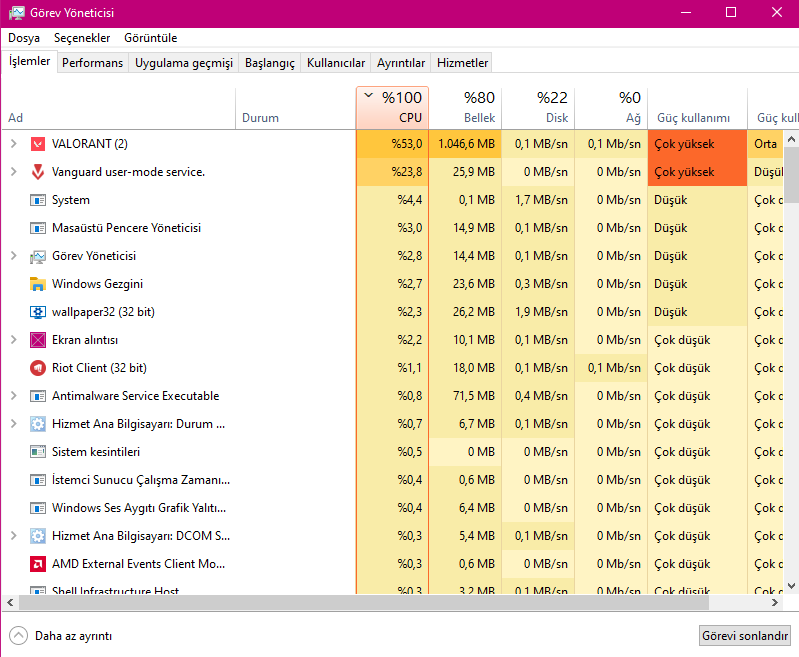
Task: Click the AMD External Events Client icon
Action: point(38,564)
